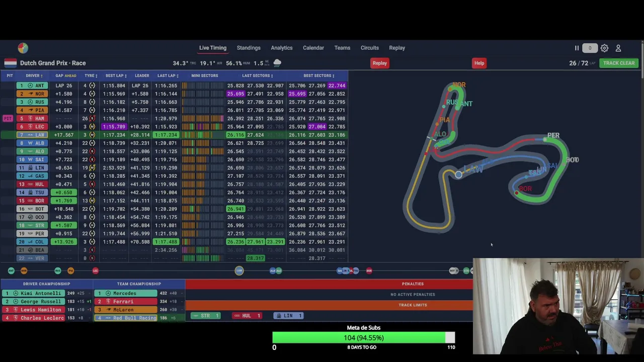Click the soft tyre icon in HAM row

[92, 119]
